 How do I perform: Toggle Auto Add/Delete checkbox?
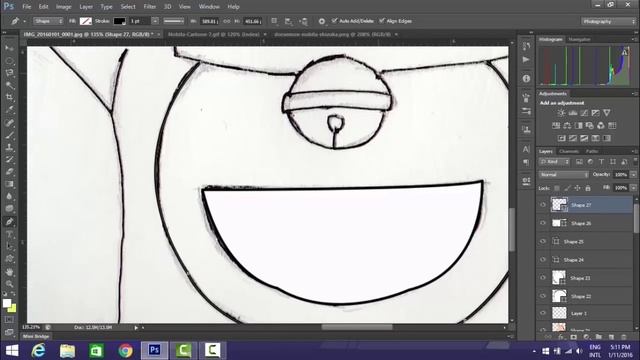pos(335,20)
